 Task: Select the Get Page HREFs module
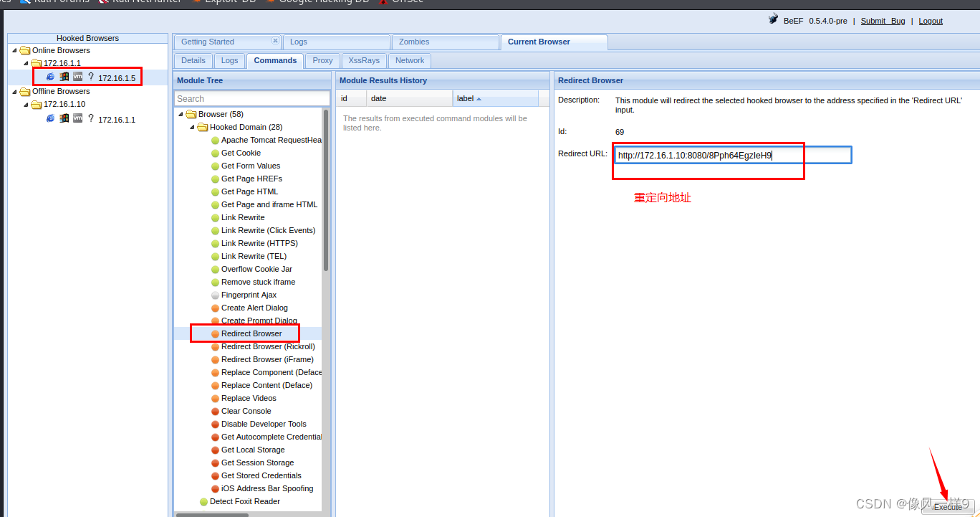pyautogui.click(x=251, y=179)
